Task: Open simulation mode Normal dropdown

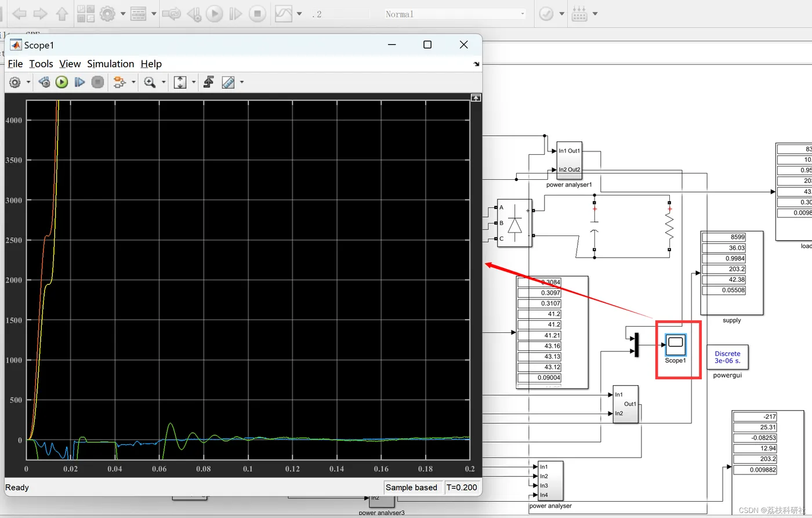Action: [455, 14]
